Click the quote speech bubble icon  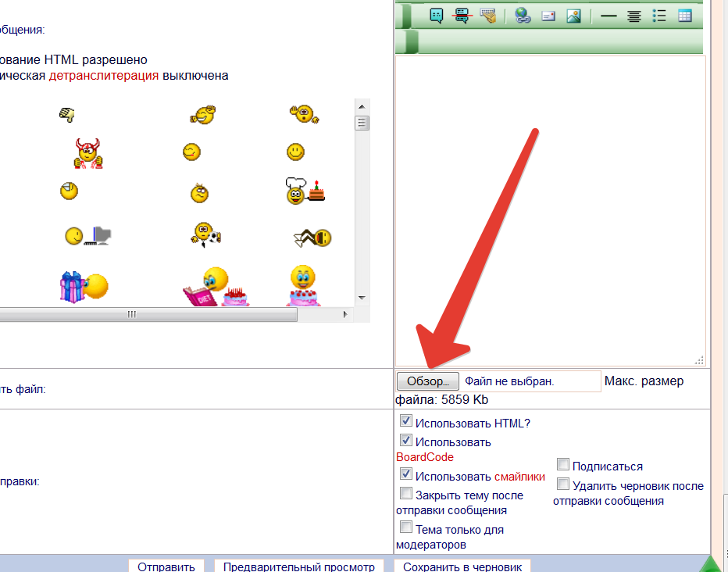pyautogui.click(x=437, y=16)
